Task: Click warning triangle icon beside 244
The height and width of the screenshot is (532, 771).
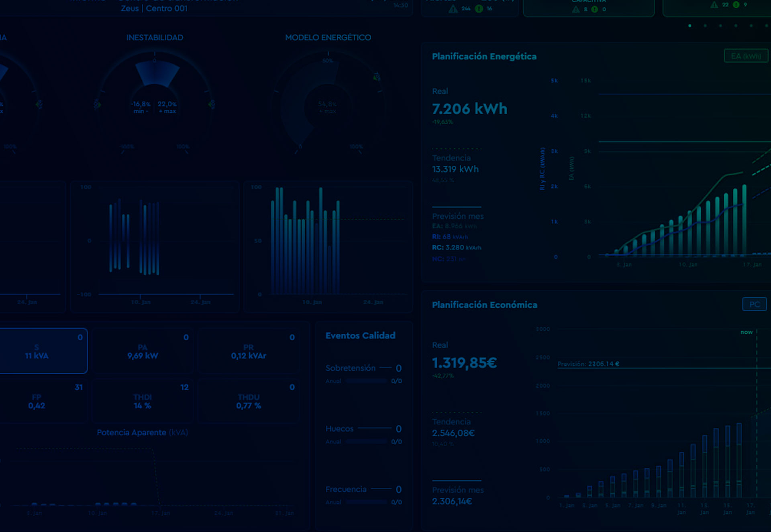Action: [x=453, y=9]
